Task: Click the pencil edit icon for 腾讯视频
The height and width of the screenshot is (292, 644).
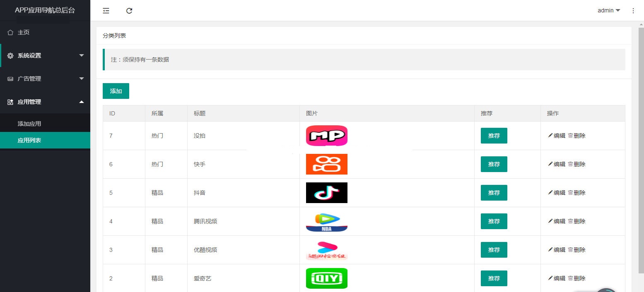Action: point(550,221)
